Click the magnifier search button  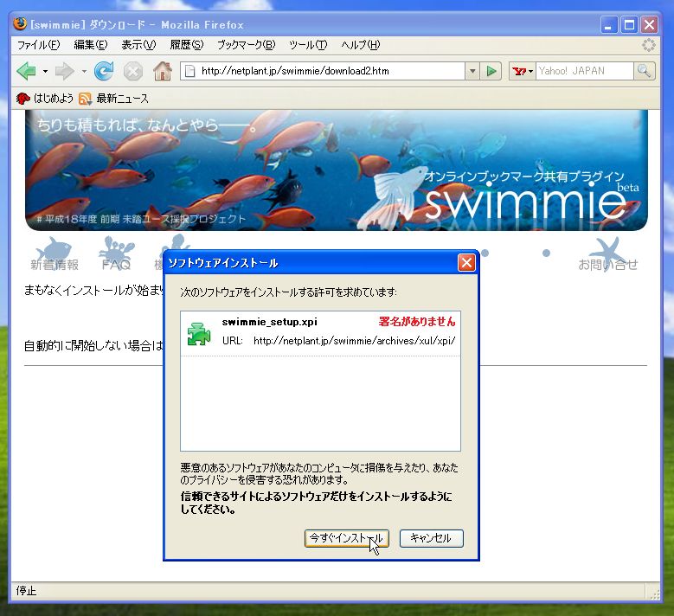[644, 71]
